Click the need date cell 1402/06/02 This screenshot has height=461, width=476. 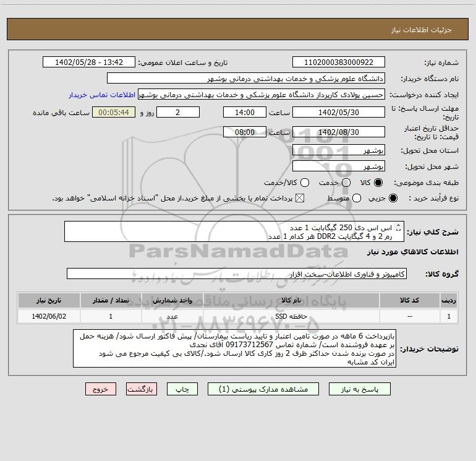(49, 316)
